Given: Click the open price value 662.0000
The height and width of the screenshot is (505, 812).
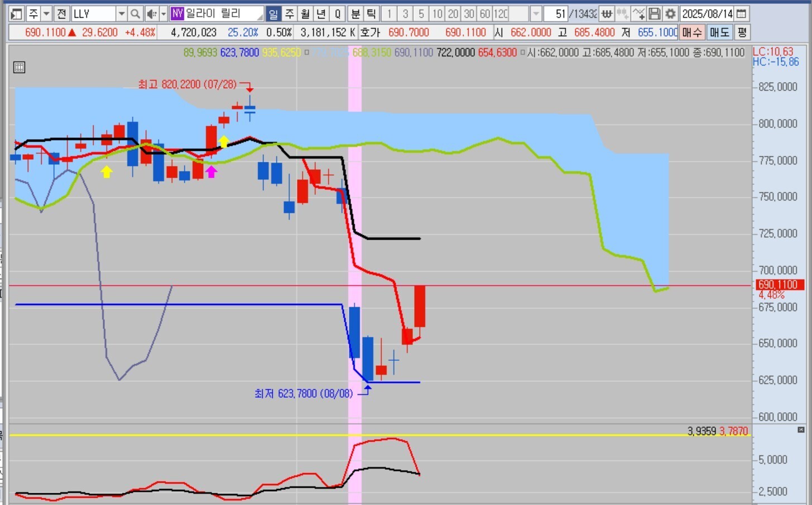Looking at the screenshot, I should click(531, 32).
